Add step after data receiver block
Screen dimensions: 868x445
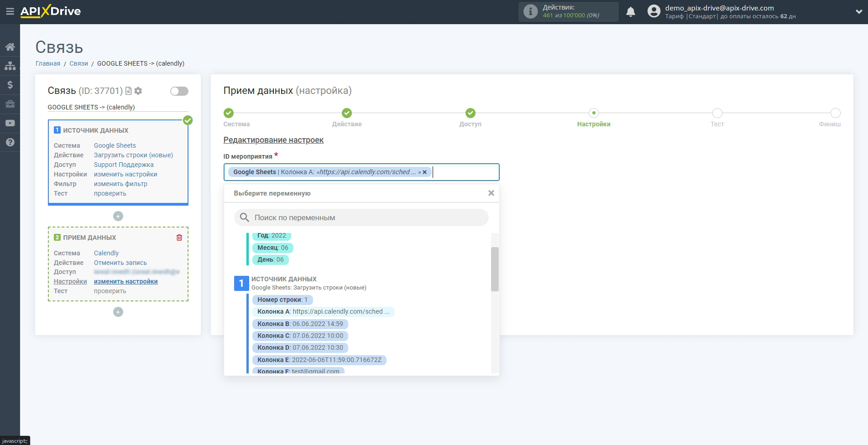[x=118, y=312]
